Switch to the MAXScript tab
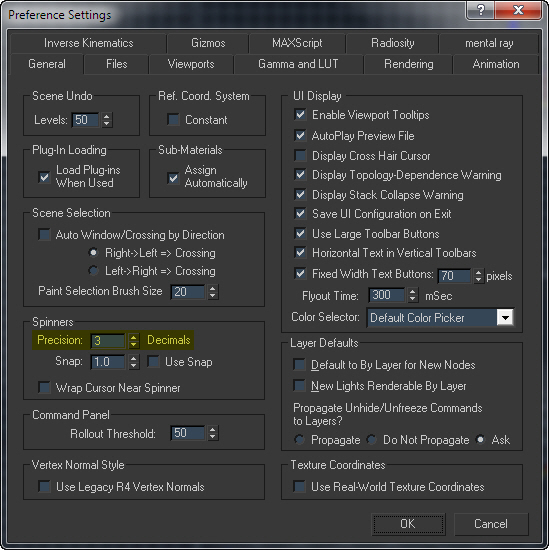This screenshot has height=550, width=549. [x=297, y=43]
